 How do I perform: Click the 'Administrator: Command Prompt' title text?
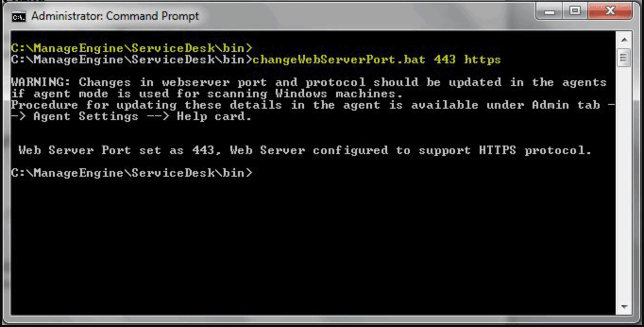tap(115, 16)
